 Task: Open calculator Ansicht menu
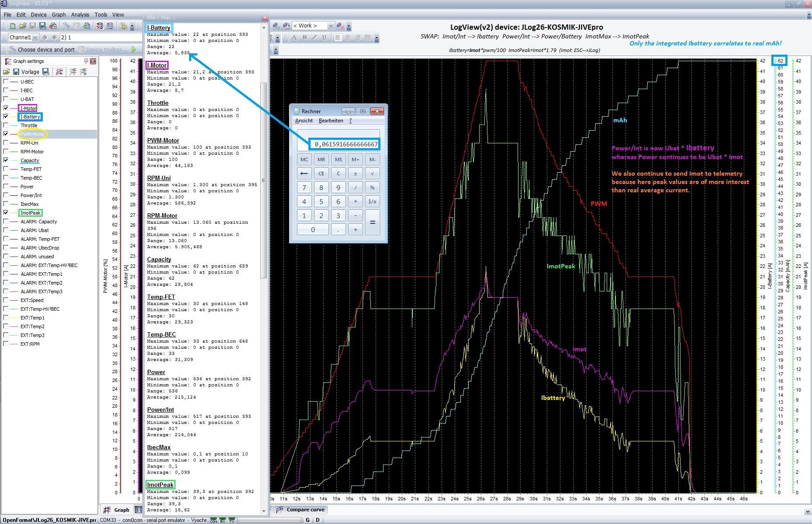[x=304, y=121]
